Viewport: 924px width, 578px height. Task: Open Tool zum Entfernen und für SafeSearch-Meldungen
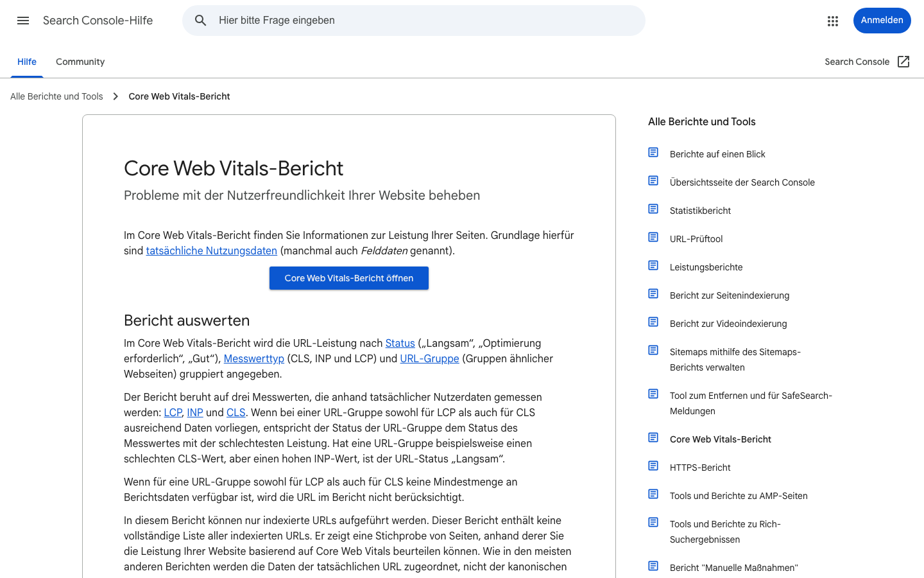[751, 403]
